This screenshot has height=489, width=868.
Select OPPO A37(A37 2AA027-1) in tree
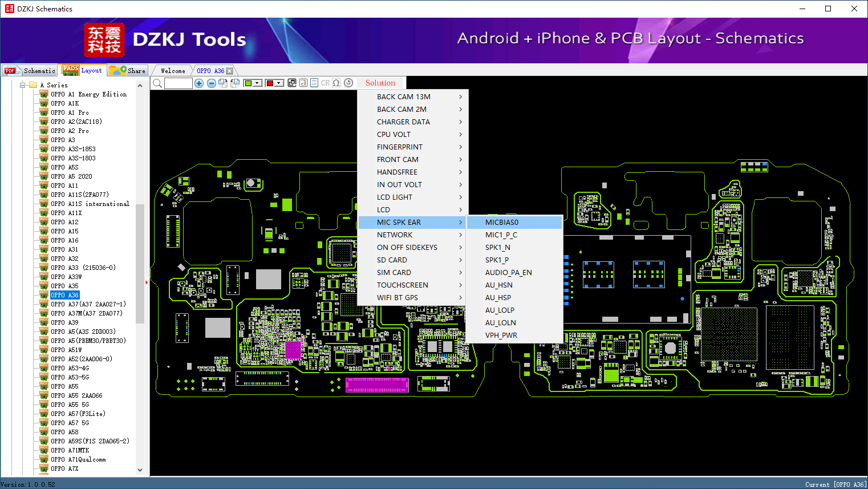coord(88,304)
